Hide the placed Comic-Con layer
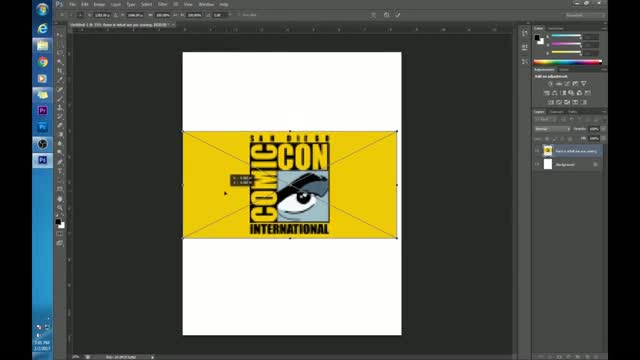This screenshot has width=640, height=360. [x=537, y=151]
